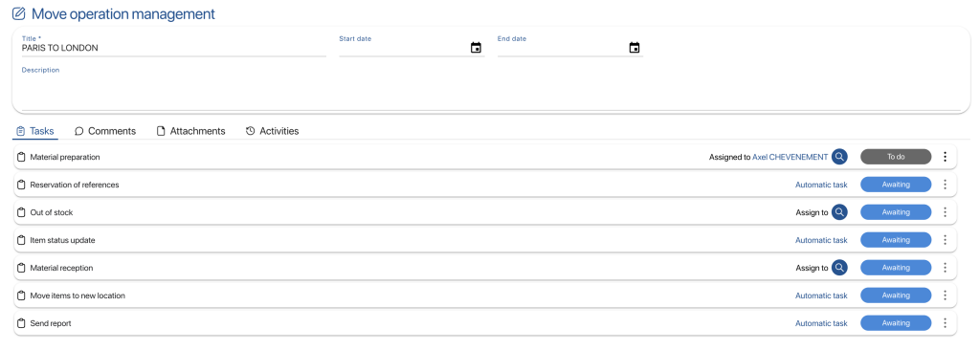Click clipboard icon of Material reception task
This screenshot has height=350, width=980.
point(21,268)
